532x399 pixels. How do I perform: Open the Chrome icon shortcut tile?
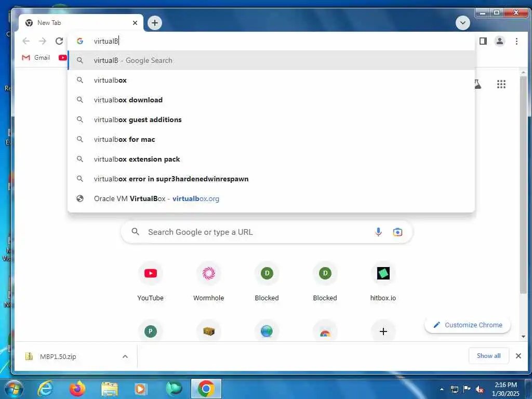point(325,331)
